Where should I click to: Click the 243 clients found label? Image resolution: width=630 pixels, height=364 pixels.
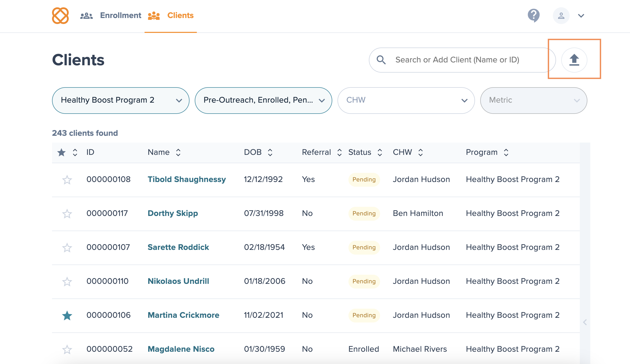pyautogui.click(x=85, y=133)
